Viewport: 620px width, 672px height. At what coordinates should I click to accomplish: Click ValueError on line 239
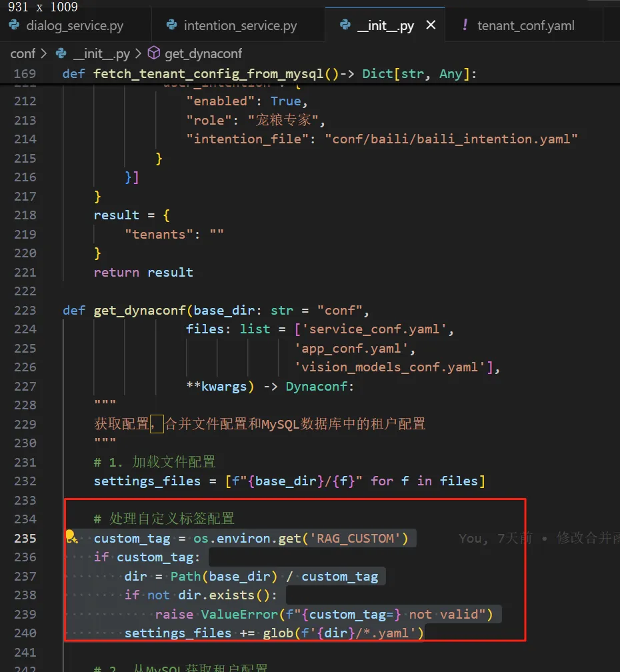coord(239,615)
